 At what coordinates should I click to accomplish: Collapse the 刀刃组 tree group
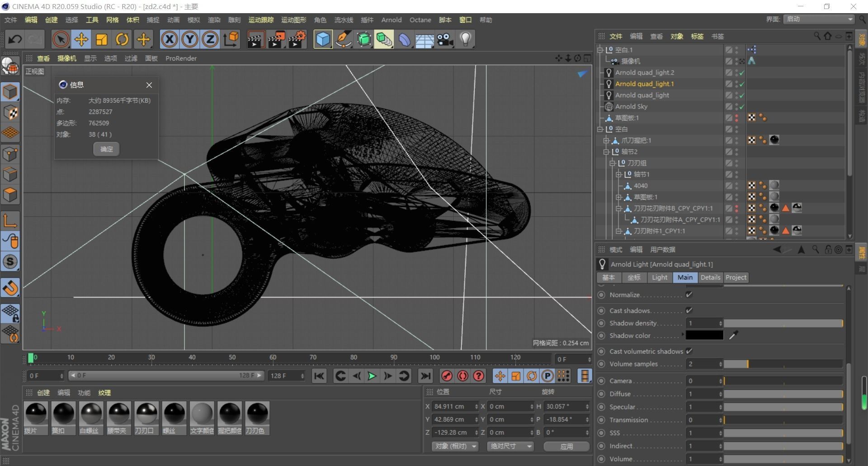[x=613, y=163]
